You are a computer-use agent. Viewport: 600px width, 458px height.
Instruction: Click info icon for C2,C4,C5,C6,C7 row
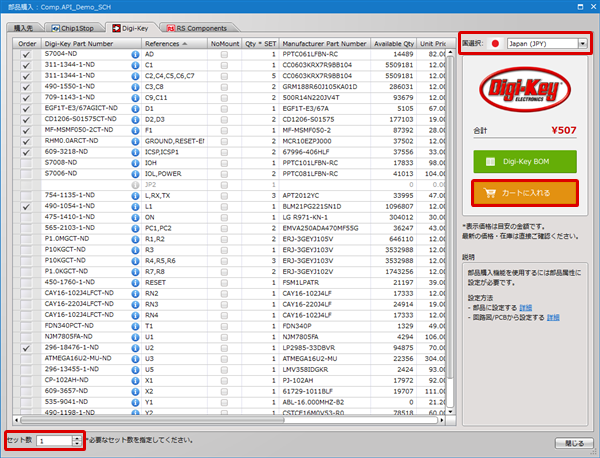pos(135,76)
